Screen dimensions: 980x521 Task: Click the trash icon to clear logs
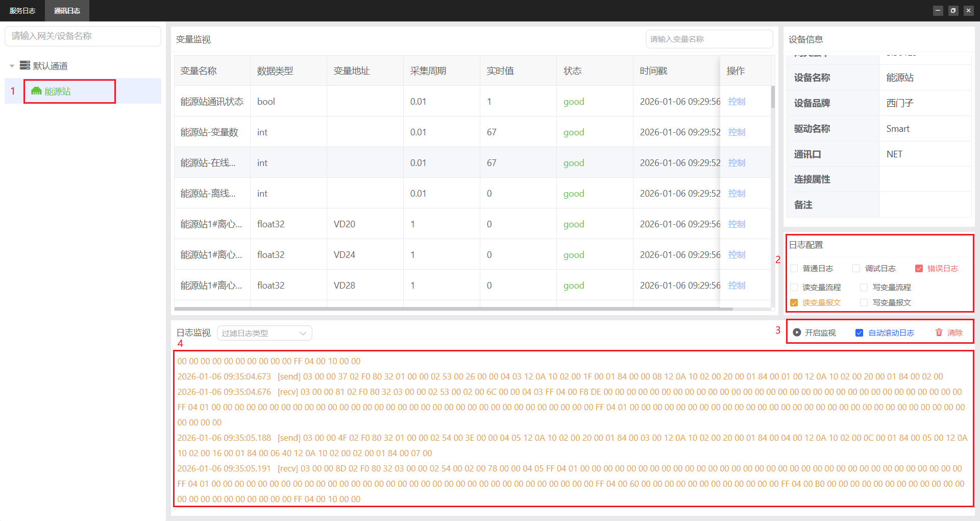[x=939, y=333]
